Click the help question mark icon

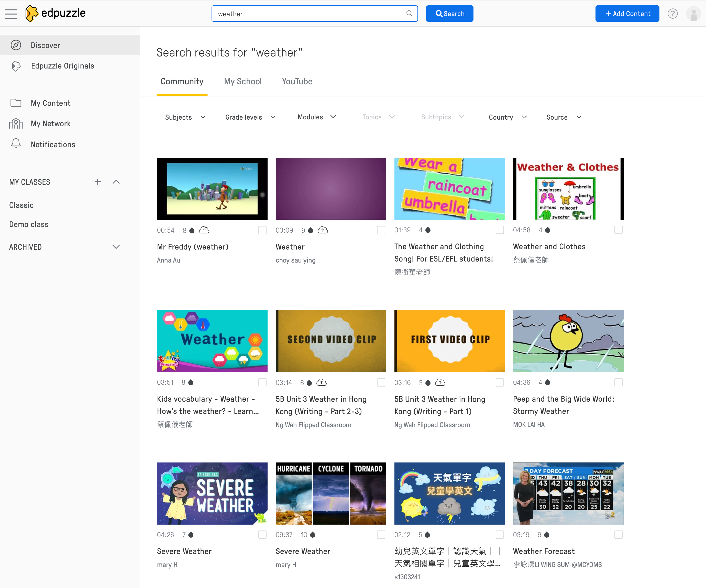click(672, 14)
